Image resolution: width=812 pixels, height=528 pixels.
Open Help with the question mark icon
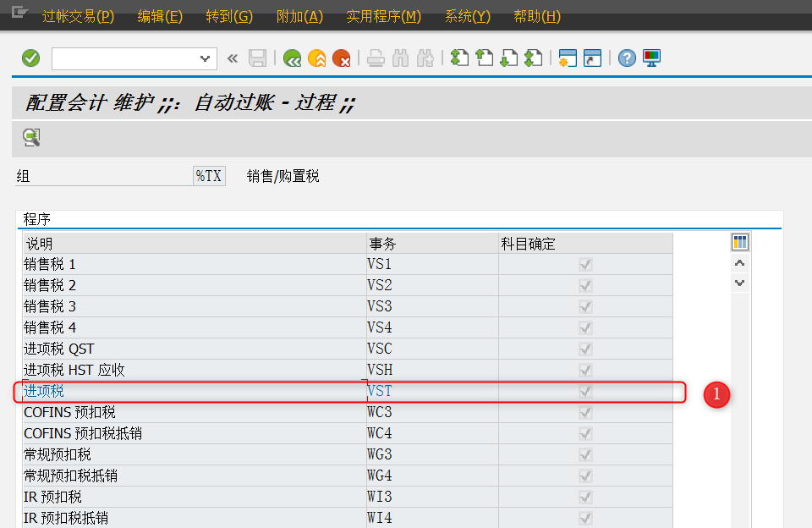tap(627, 58)
